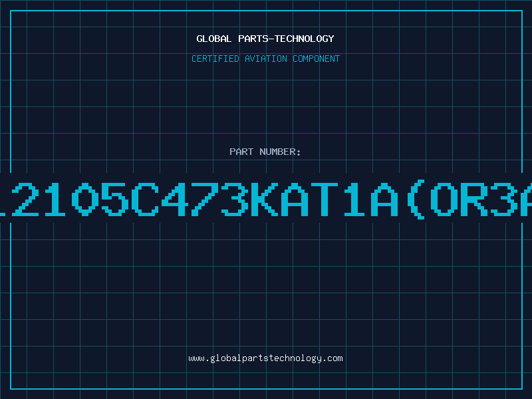Image resolution: width=532 pixels, height=399 pixels.
Task: Open the www.globalpartstechnology.com link
Action: point(265,358)
